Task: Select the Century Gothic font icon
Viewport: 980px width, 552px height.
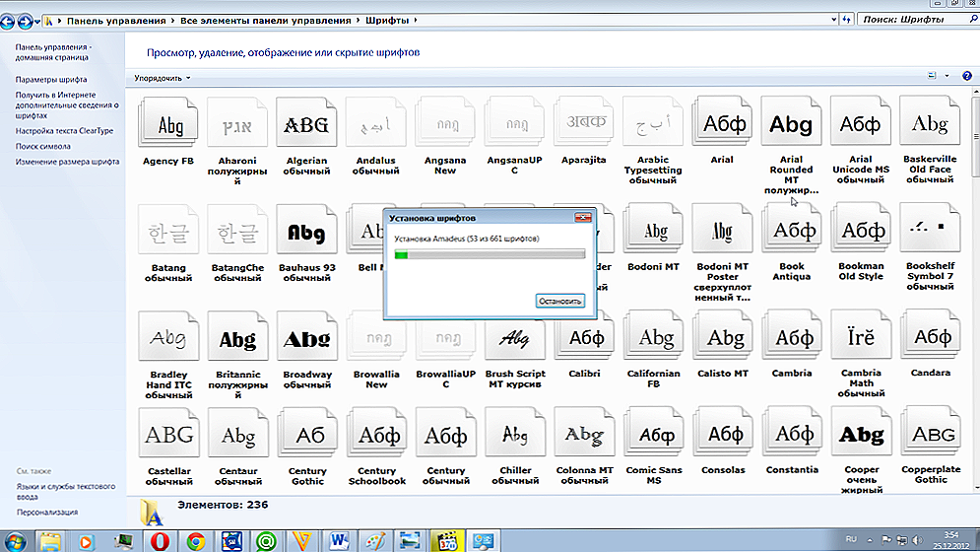Action: click(307, 433)
